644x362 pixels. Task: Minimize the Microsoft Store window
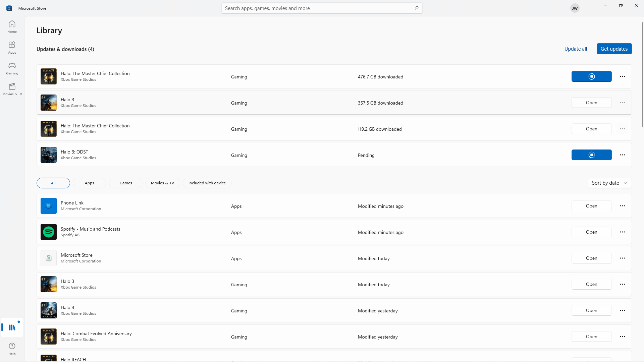point(605,5)
